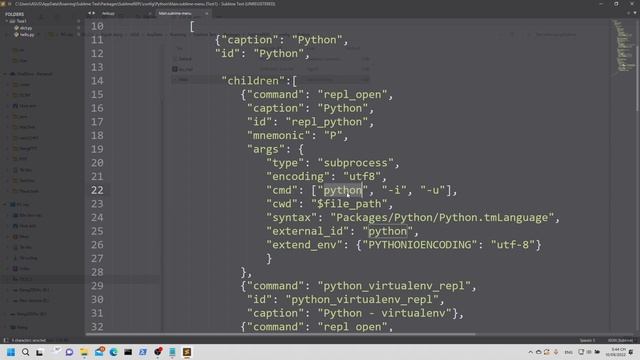Close the first editor tab
The image size is (640, 360).
click(x=150, y=13)
